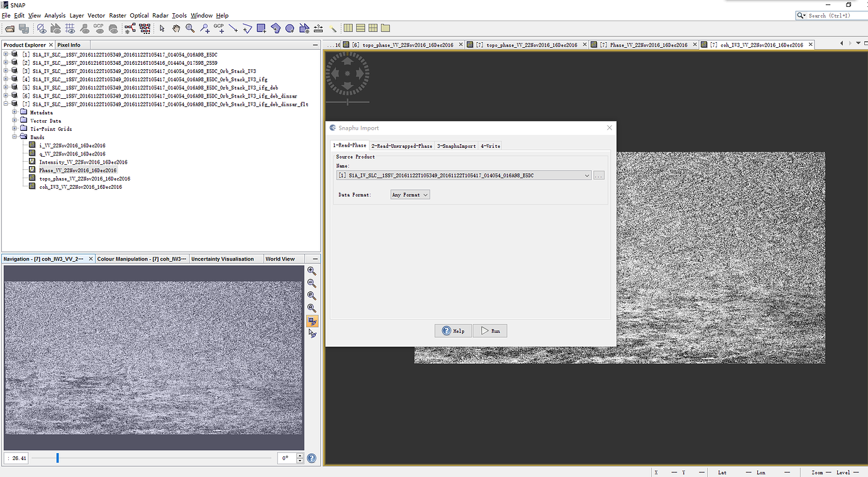Pick the Draw Rectangle tool
The width and height of the screenshot is (868, 477).
point(261,28)
